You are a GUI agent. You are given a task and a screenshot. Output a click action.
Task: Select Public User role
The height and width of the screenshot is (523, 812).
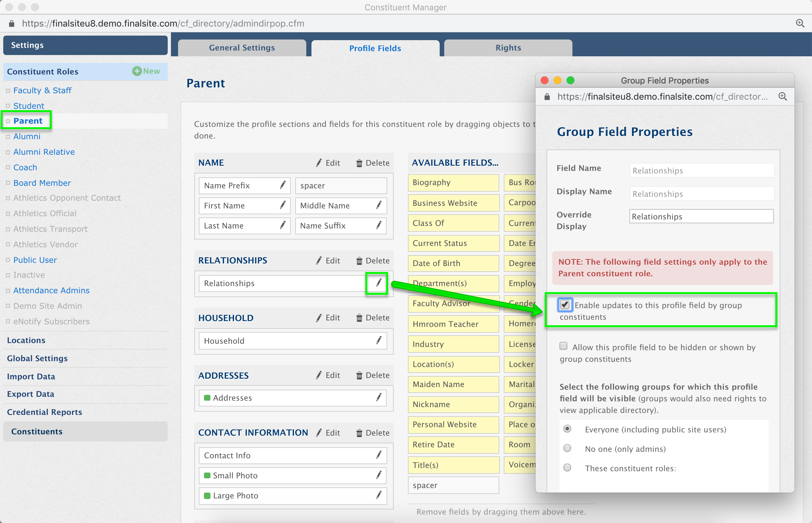pyautogui.click(x=35, y=260)
